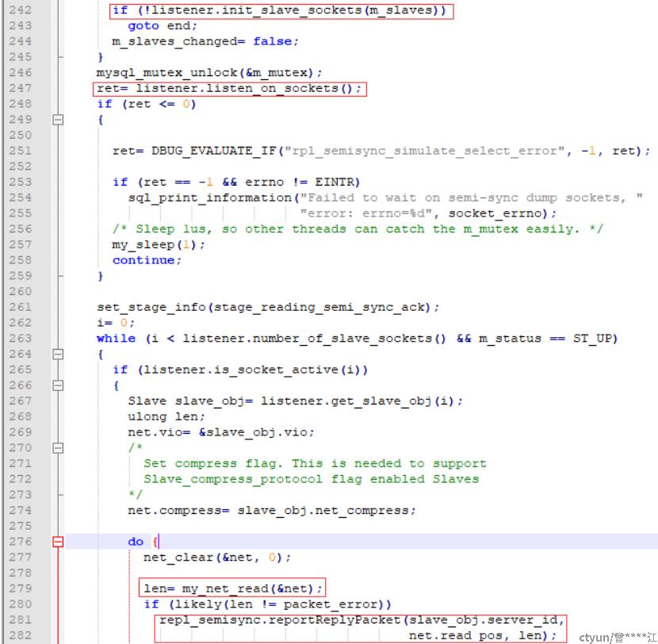The image size is (658, 644).
Task: Click the 'continue;' keyword
Action: 147,260
